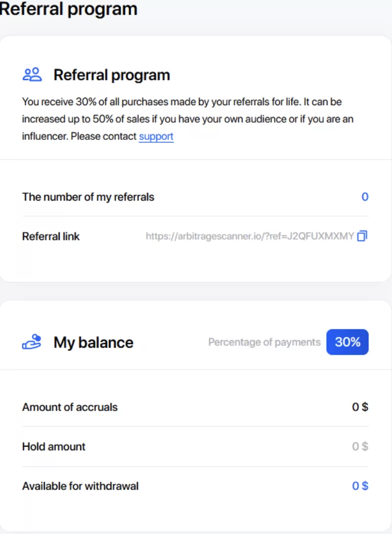This screenshot has height=534, width=392.
Task: Click the Percentage of payments label
Action: tap(264, 342)
